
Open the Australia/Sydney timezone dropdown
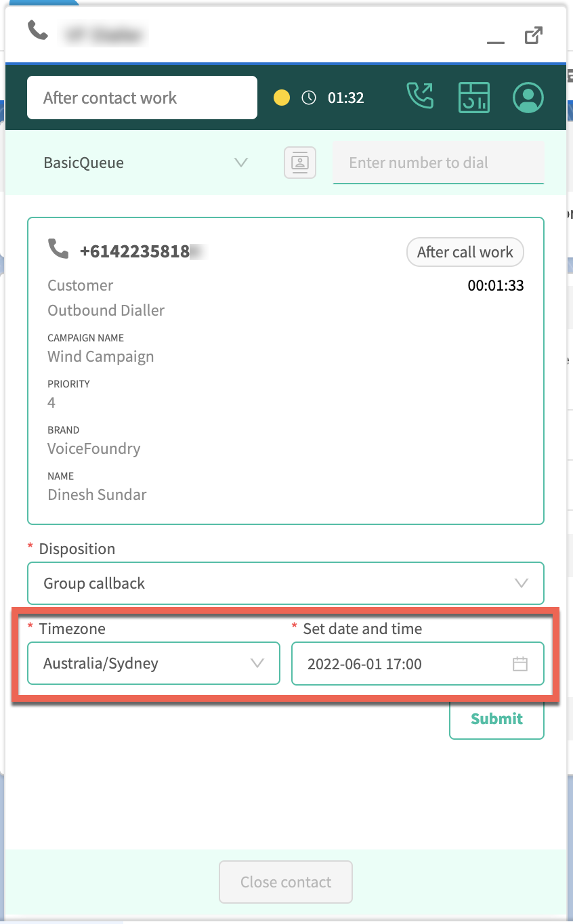154,663
